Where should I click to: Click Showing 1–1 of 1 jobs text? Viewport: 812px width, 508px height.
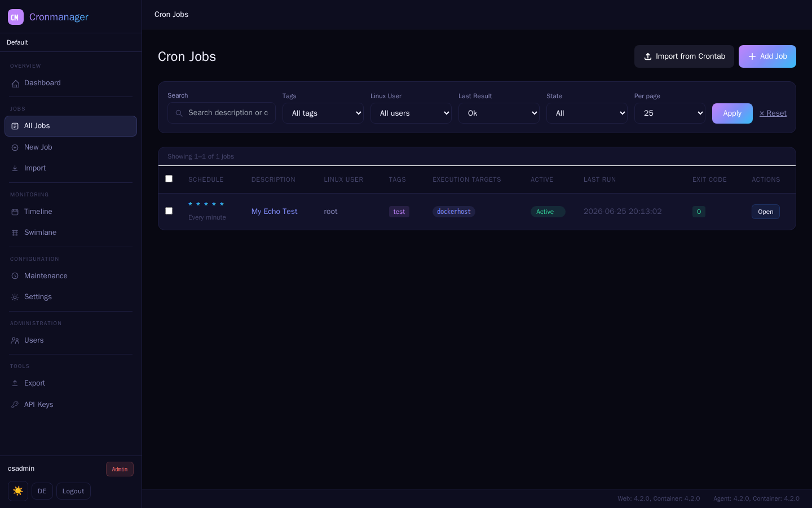click(201, 156)
